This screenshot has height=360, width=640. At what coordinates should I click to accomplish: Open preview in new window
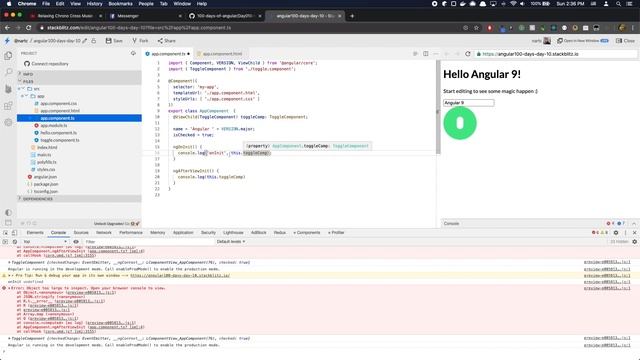click(x=583, y=41)
